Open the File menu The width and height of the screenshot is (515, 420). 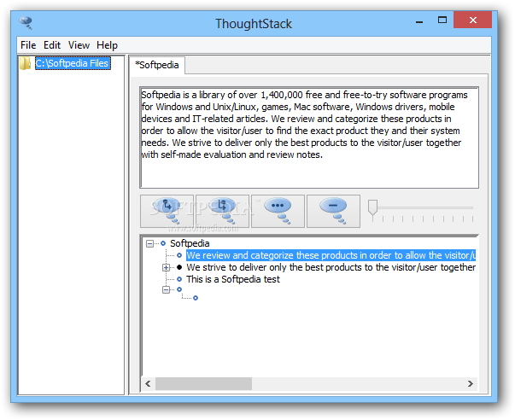click(28, 45)
